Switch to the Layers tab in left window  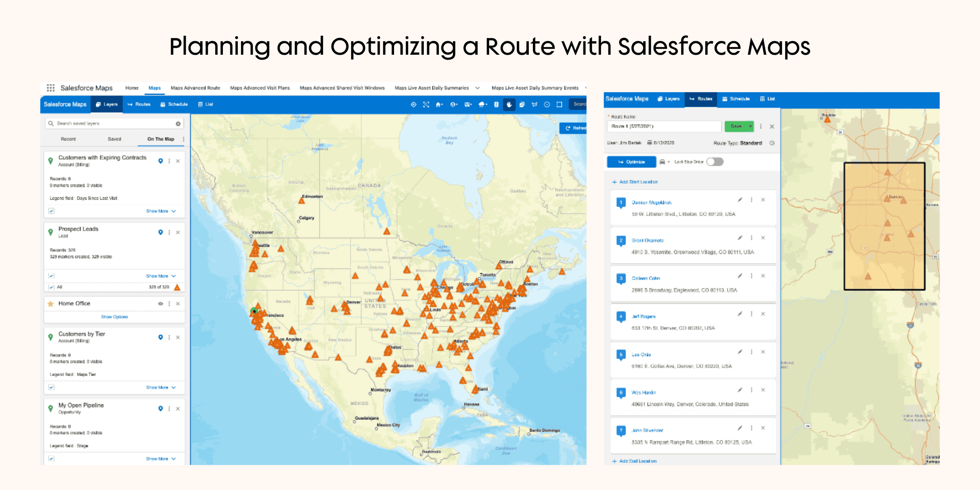tap(107, 105)
